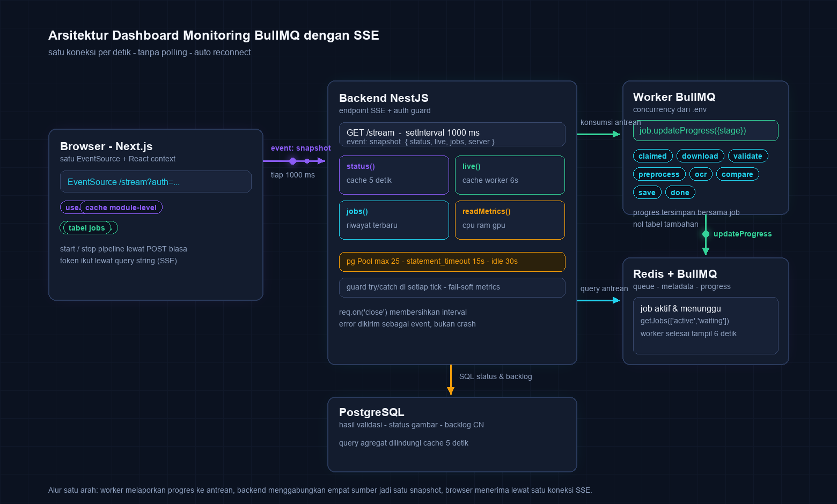Click the 'compare' stage pill
Viewport: 837px width, 504px height.
click(x=737, y=174)
